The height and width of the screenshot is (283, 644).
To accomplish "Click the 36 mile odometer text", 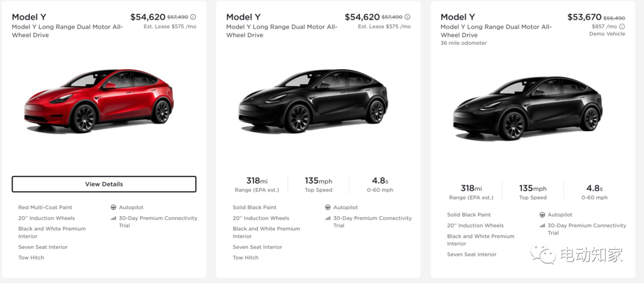I will (x=463, y=43).
